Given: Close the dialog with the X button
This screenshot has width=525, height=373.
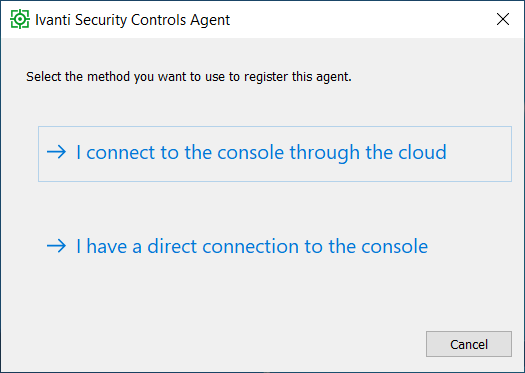Looking at the screenshot, I should pyautogui.click(x=503, y=19).
